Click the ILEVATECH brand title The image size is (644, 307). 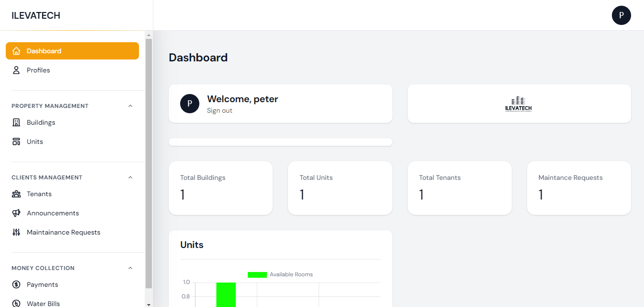pyautogui.click(x=36, y=15)
